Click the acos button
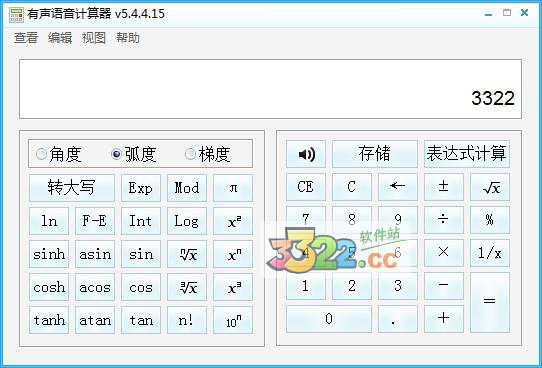This screenshot has width=542, height=368. 95,287
